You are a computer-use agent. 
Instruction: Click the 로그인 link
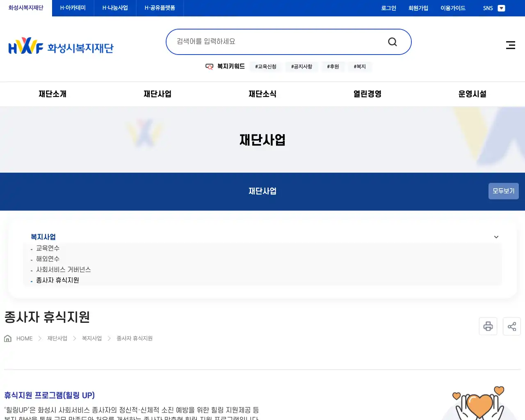click(x=388, y=8)
